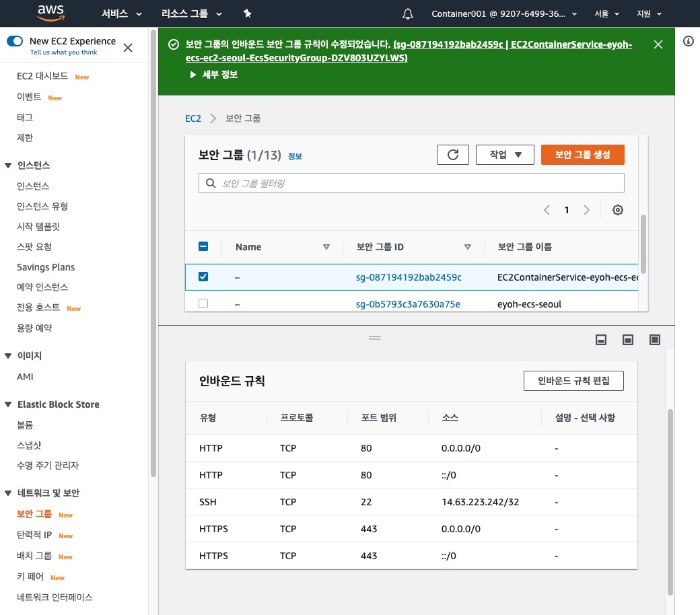Go to previous page arrow
Image resolution: width=700 pixels, height=615 pixels.
point(547,210)
